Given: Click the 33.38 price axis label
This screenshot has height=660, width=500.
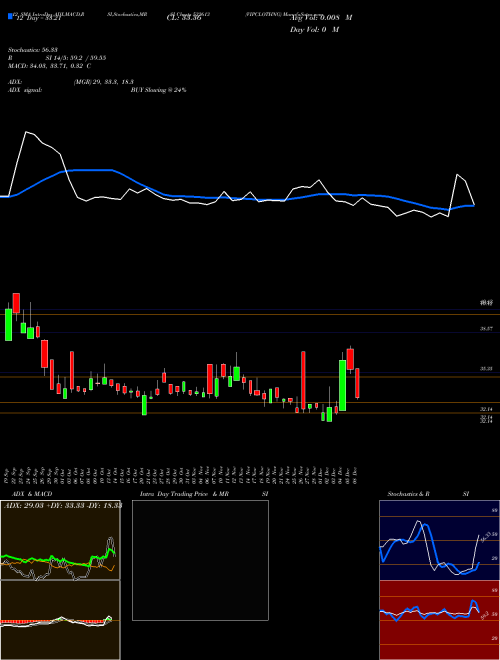Looking at the screenshot, I should 487,368.
